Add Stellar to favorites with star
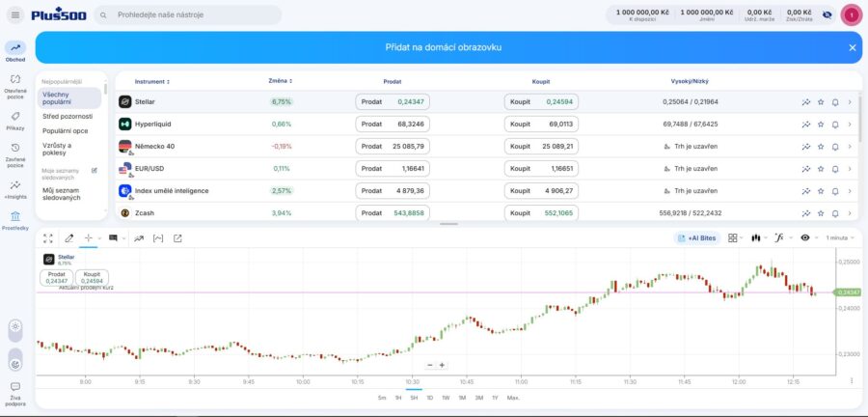 (x=821, y=102)
